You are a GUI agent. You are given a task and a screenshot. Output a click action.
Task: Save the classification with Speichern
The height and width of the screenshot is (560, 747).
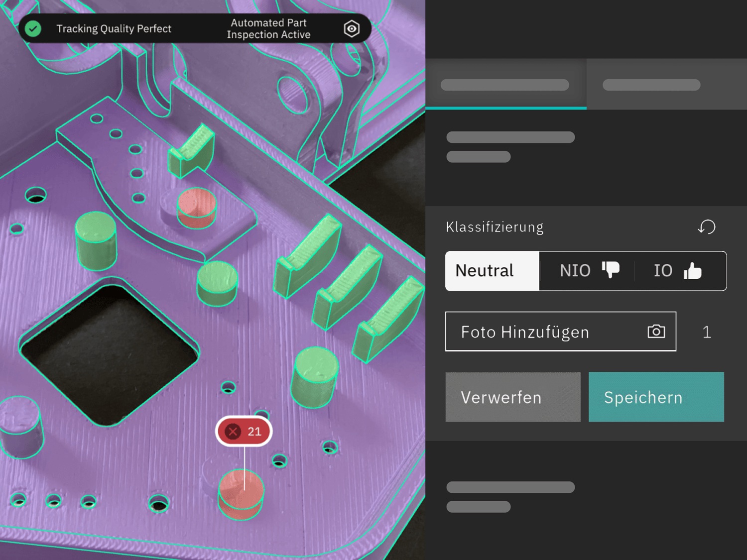click(656, 397)
